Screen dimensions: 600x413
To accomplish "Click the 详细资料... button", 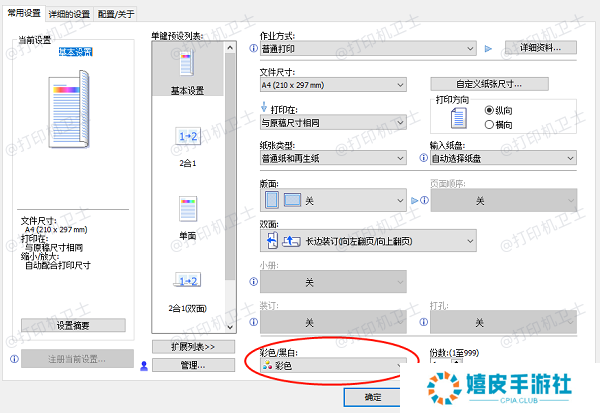I will [x=540, y=48].
